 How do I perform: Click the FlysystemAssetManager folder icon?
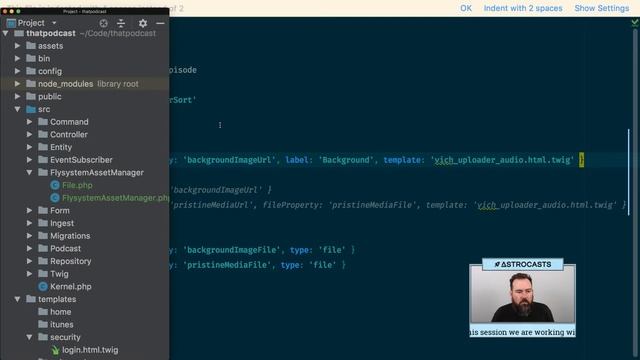click(43, 172)
